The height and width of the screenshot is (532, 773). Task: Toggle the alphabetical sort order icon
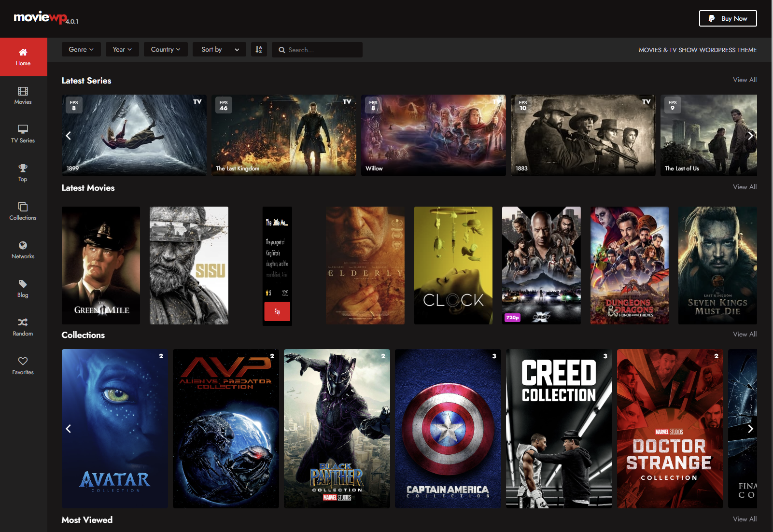[x=259, y=49]
